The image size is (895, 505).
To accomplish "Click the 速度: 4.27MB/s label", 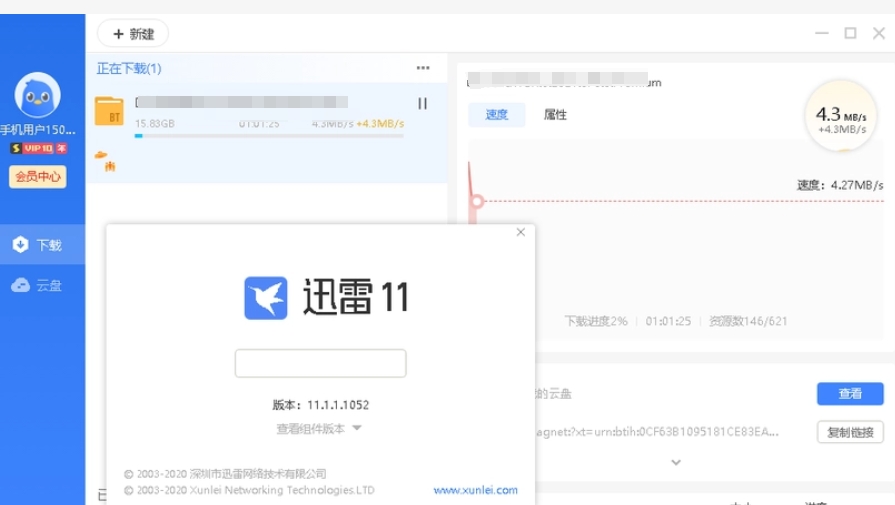I will pyautogui.click(x=840, y=185).
